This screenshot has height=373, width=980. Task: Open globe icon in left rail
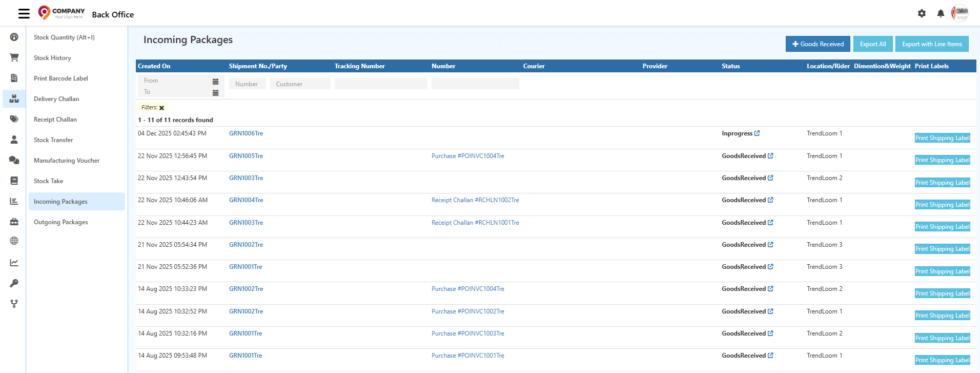[14, 241]
